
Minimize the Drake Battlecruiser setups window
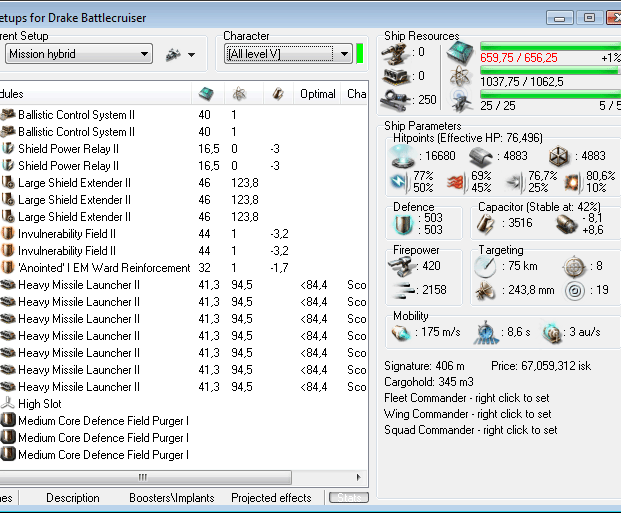[x=559, y=18]
